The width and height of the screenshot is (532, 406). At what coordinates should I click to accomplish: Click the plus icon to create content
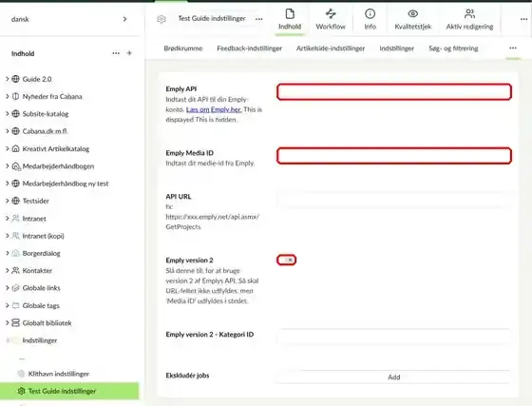pos(129,53)
